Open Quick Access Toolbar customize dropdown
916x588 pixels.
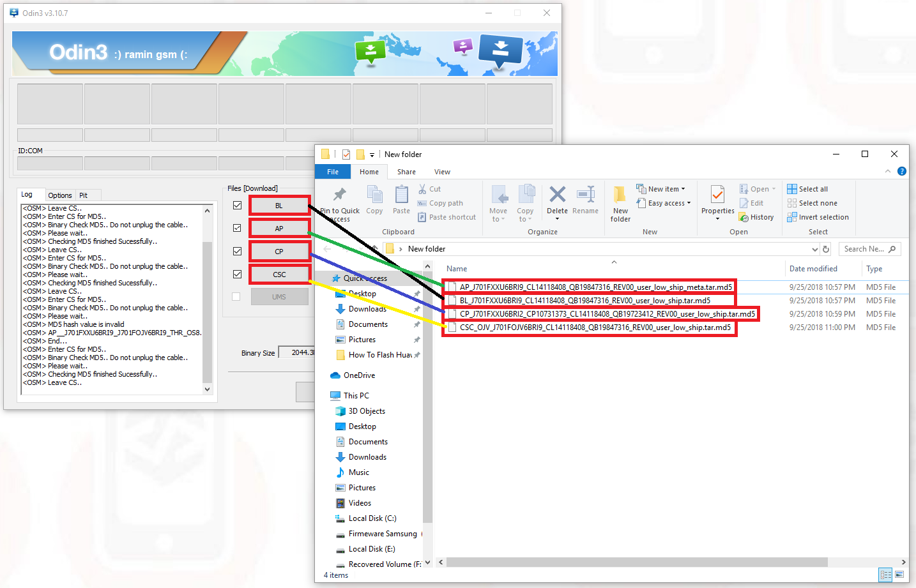[x=372, y=155]
